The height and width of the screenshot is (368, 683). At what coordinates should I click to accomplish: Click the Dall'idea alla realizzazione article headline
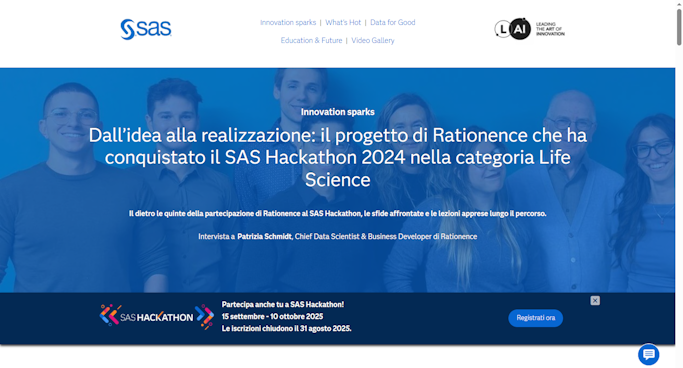pyautogui.click(x=338, y=157)
